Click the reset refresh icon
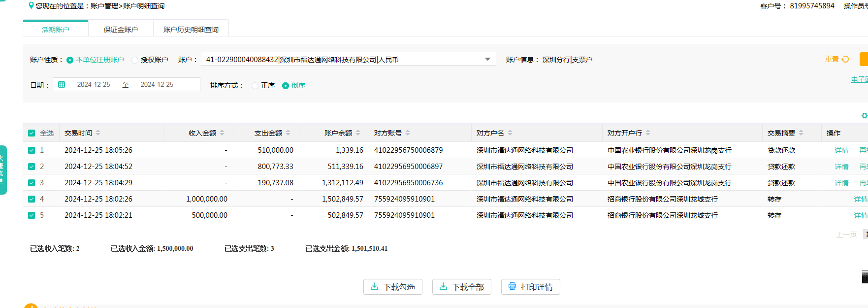The height and width of the screenshot is (308, 868). coord(845,59)
